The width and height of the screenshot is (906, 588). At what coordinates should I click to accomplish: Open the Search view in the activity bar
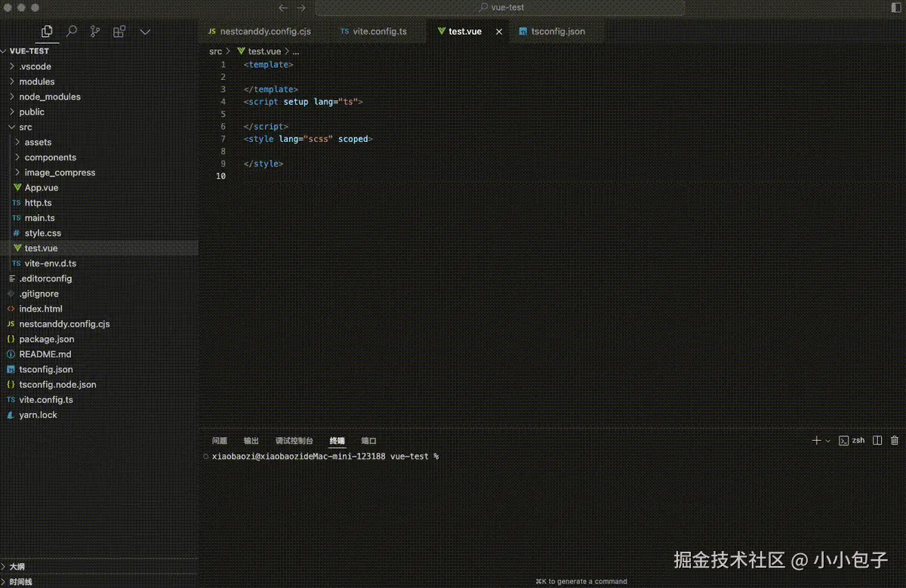tap(72, 32)
